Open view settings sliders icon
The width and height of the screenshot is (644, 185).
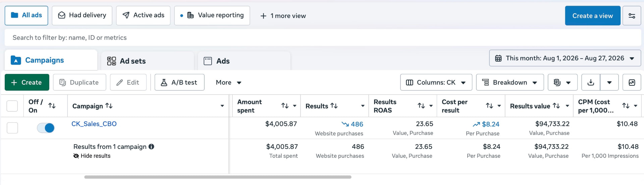(632, 16)
